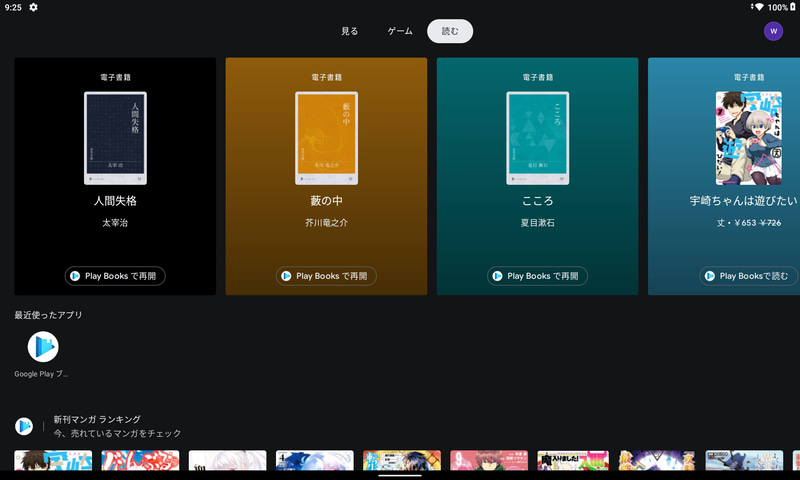Tap the 100% battery indicator
Image resolution: width=800 pixels, height=480 pixels.
pyautogui.click(x=782, y=7)
